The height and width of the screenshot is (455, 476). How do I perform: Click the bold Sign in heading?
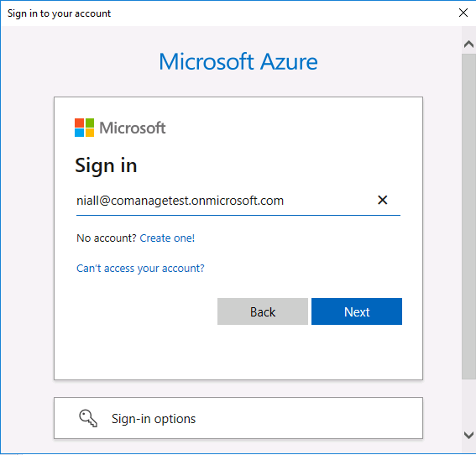(x=106, y=165)
